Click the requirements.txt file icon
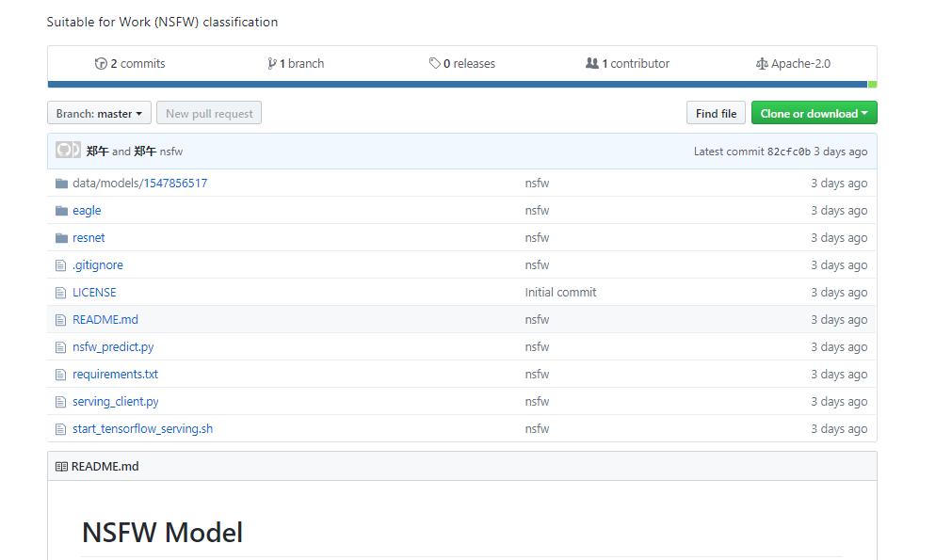 pos(60,375)
